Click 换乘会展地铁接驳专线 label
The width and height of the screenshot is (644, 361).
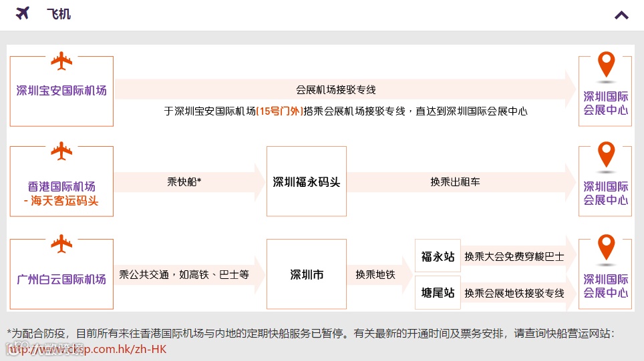point(514,293)
